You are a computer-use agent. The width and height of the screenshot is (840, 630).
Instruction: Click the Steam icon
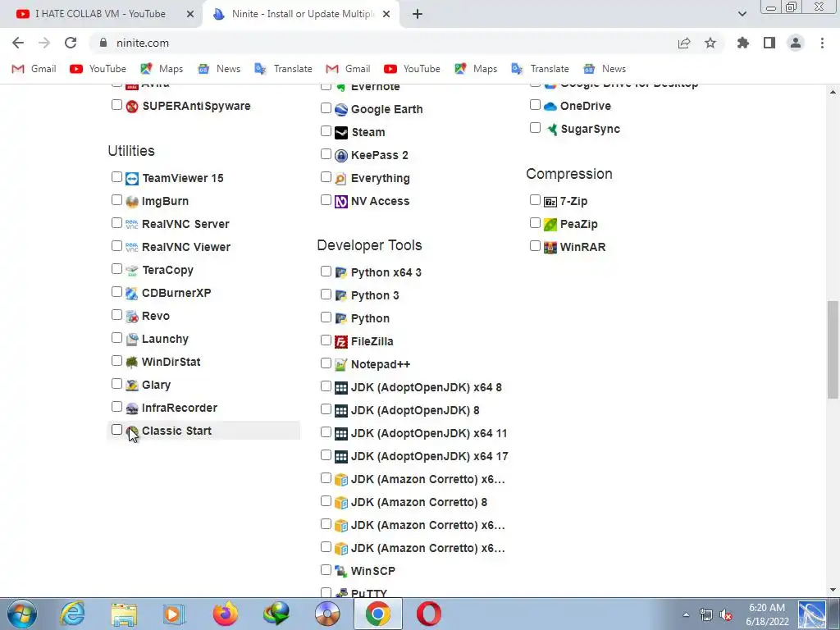click(341, 132)
